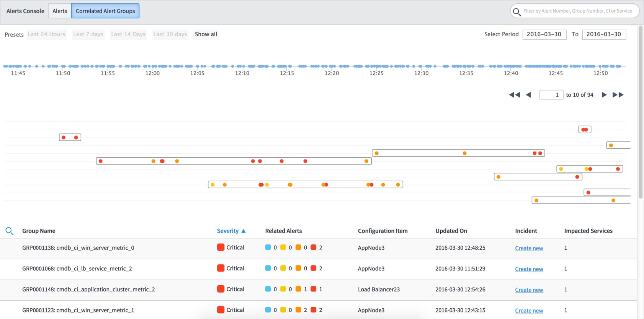Click the search magnifier icon in filter box
Viewport: 644px width, 319px height.
517,11
